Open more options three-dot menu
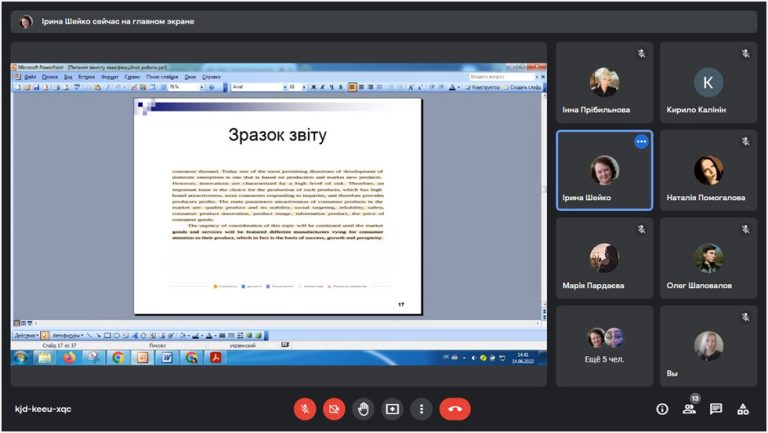The image size is (768, 433). [x=421, y=409]
